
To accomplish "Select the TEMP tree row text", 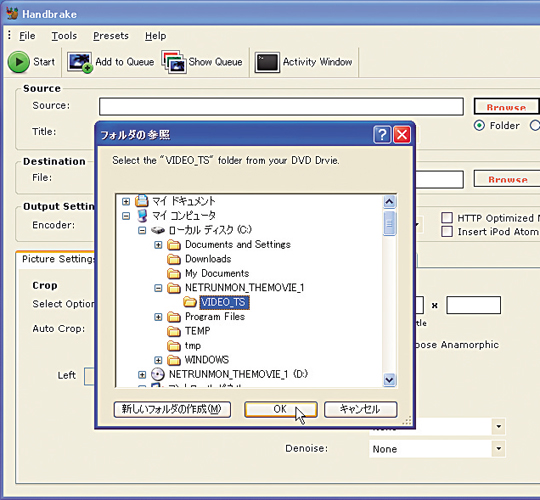I will (x=198, y=331).
